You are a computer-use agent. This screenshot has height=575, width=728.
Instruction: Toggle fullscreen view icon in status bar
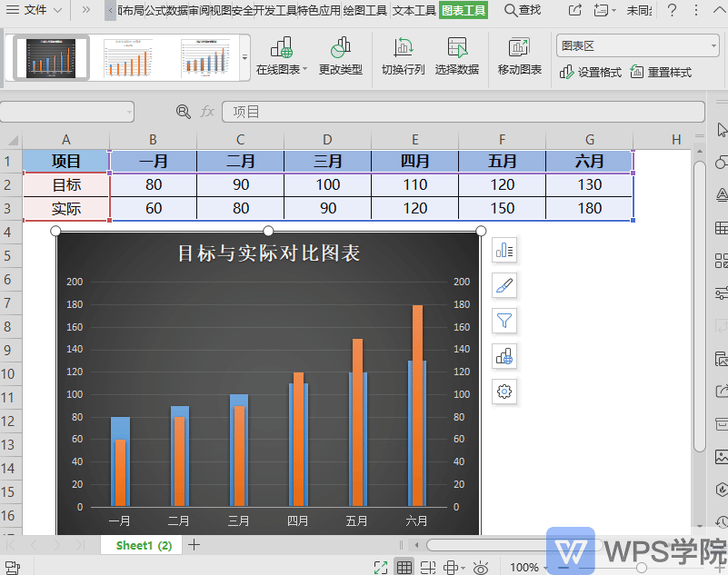point(381,567)
